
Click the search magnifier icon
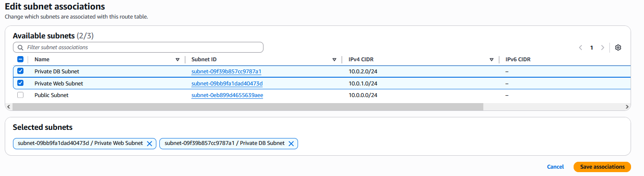(x=21, y=47)
